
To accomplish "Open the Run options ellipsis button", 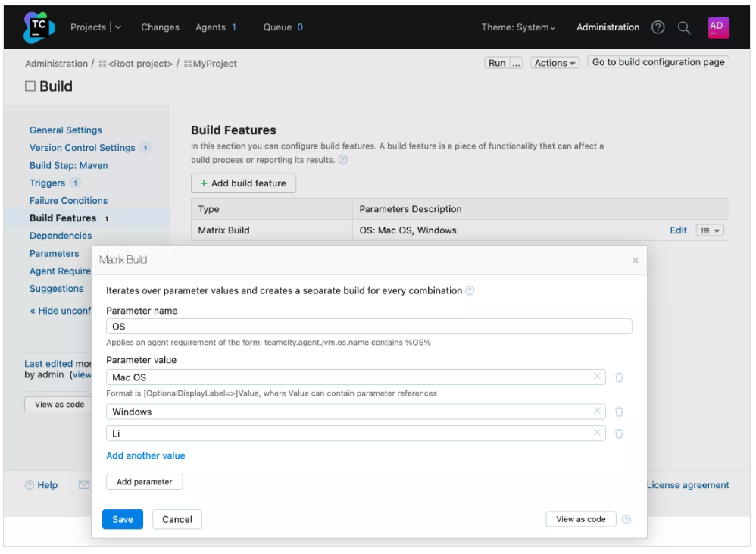I will click(x=517, y=63).
